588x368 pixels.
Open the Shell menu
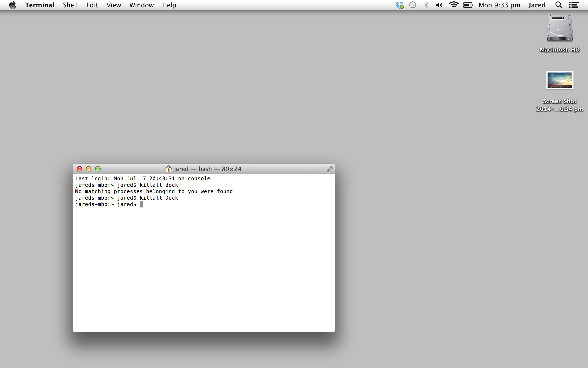[70, 5]
